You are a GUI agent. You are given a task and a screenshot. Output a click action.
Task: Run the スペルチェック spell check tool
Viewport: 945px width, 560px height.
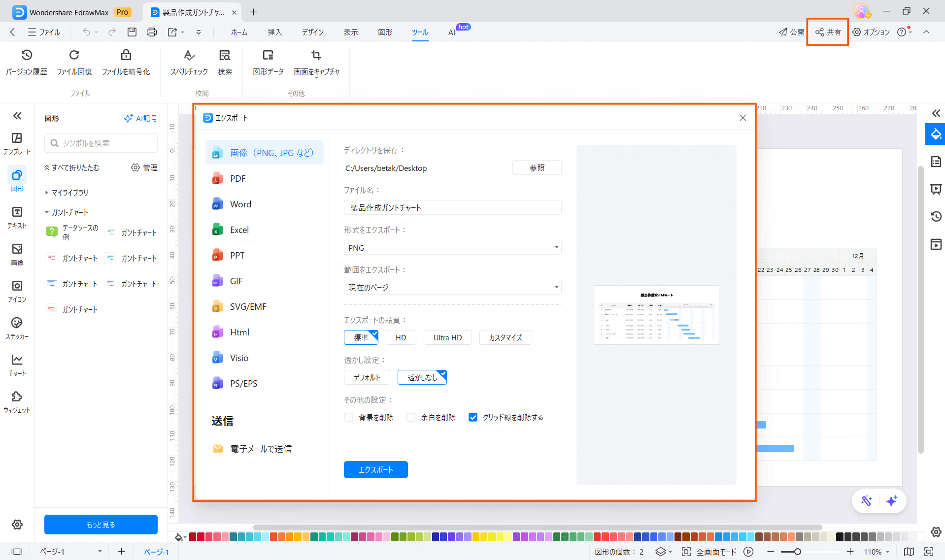coord(189,62)
